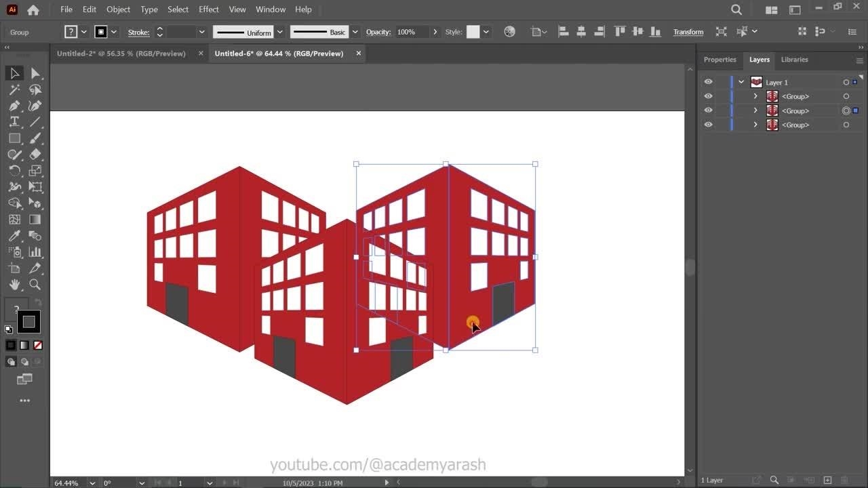Switch to Untitled-2 document tab
The width and height of the screenshot is (868, 488).
121,54
